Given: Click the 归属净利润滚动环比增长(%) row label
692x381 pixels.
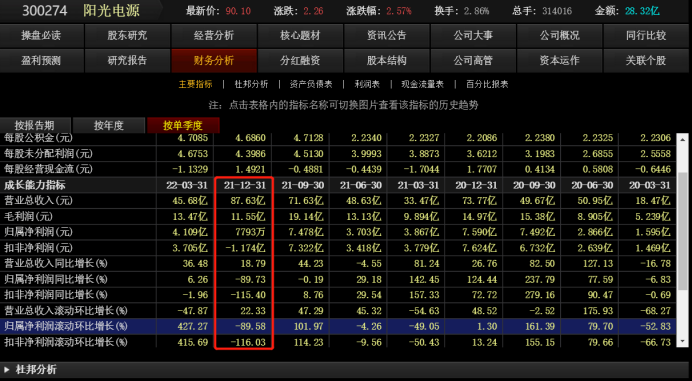Looking at the screenshot, I should 66,326.
